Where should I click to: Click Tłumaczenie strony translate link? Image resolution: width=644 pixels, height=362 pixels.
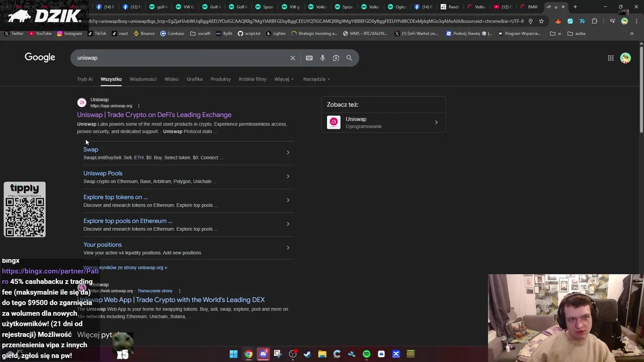[155, 291]
